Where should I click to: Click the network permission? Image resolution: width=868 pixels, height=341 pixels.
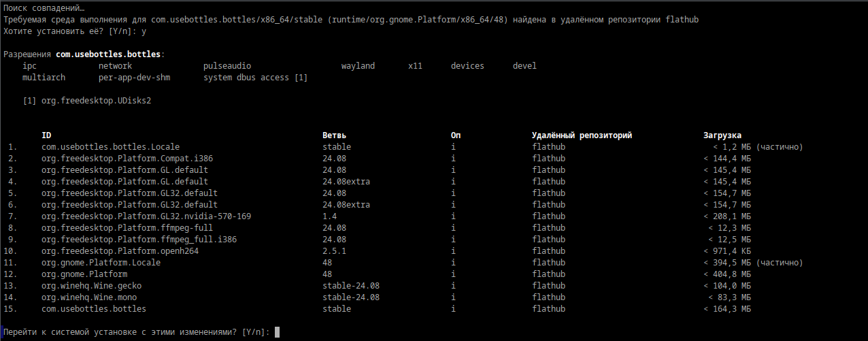[116, 66]
